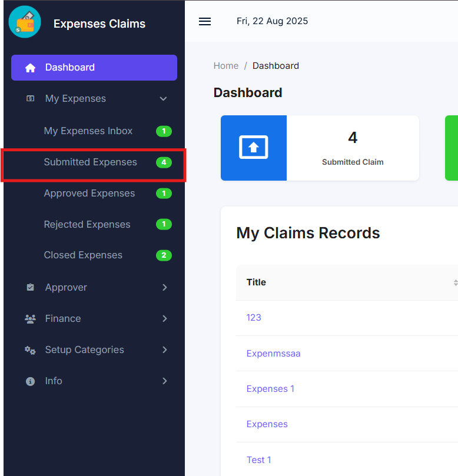Open Approved Expenses in the sidebar
The width and height of the screenshot is (458, 476).
(x=89, y=194)
